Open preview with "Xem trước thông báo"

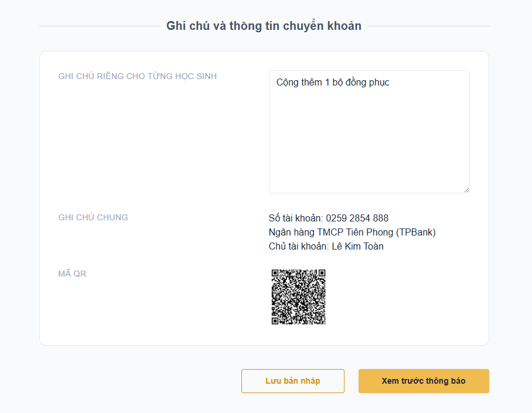(424, 381)
